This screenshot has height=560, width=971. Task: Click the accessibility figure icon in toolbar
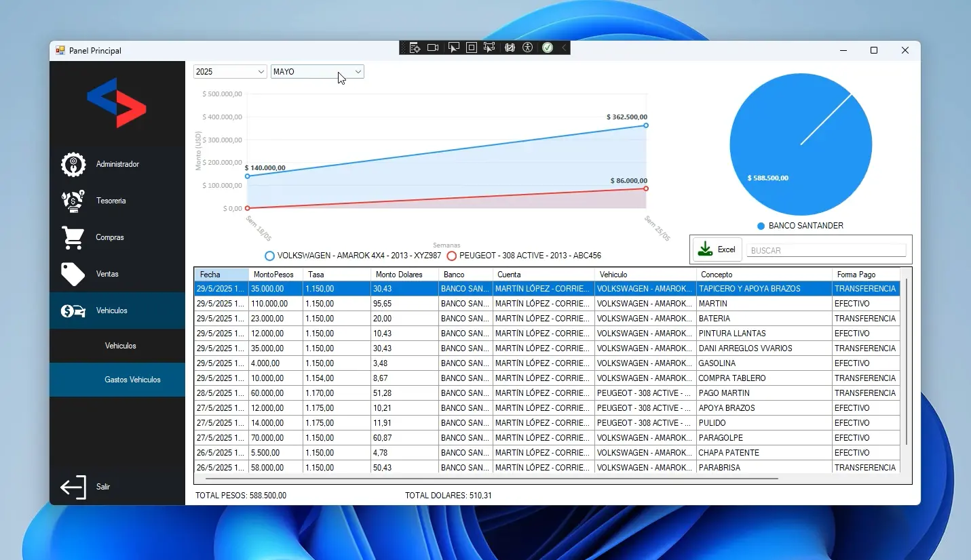point(528,47)
